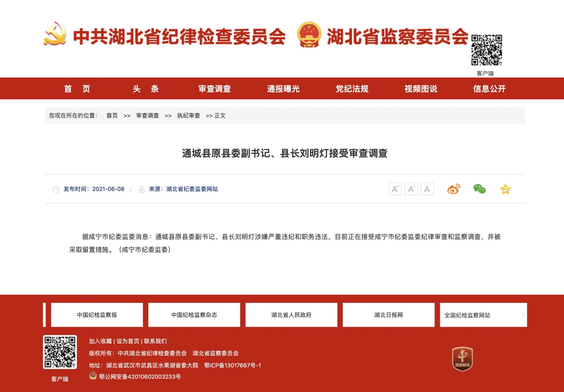Viewport: 564px width, 392px height.
Task: Decrease font size with A- icon
Action: click(x=411, y=189)
